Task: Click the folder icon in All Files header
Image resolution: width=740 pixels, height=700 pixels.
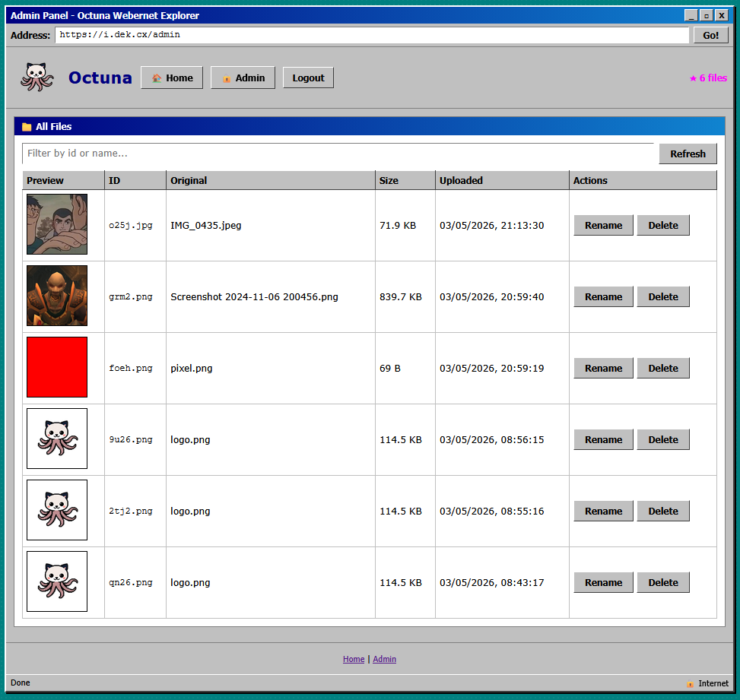Action: click(27, 127)
